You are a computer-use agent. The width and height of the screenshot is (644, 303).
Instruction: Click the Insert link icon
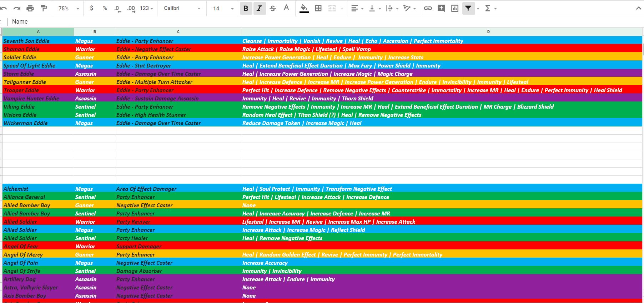428,8
